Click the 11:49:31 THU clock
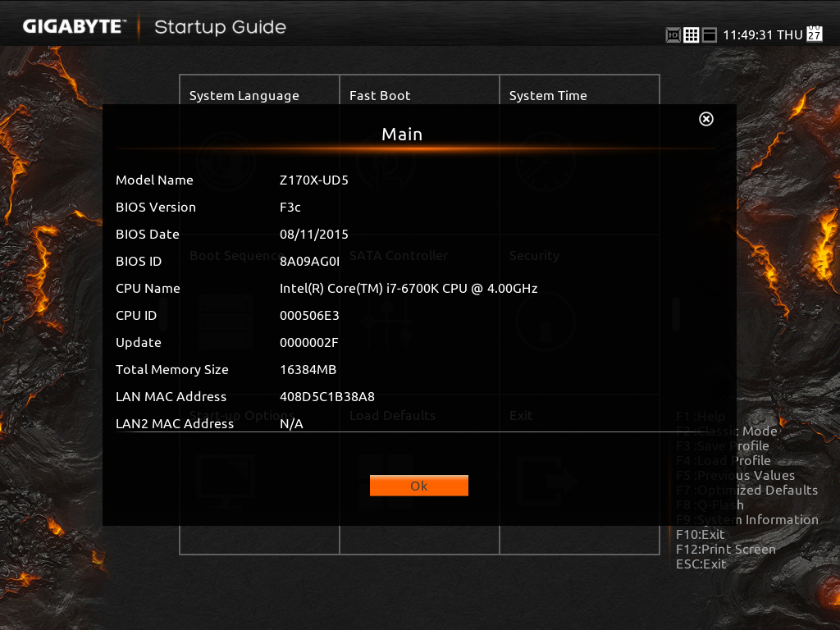 (x=763, y=35)
